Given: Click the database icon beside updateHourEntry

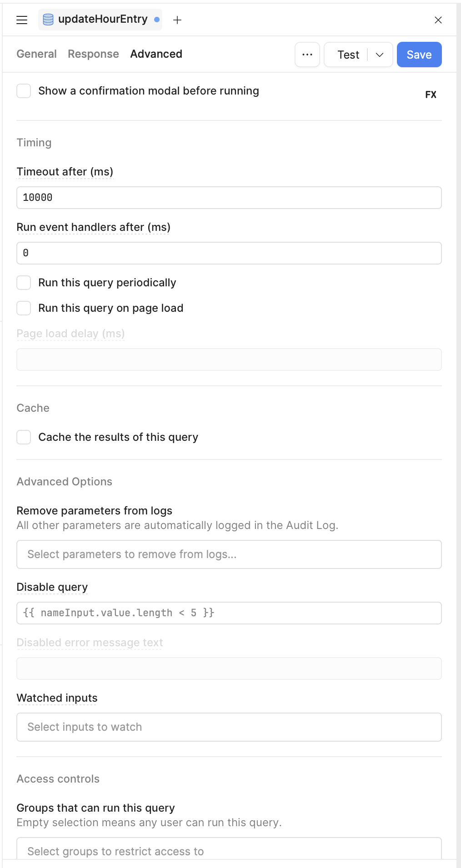Looking at the screenshot, I should pos(48,20).
